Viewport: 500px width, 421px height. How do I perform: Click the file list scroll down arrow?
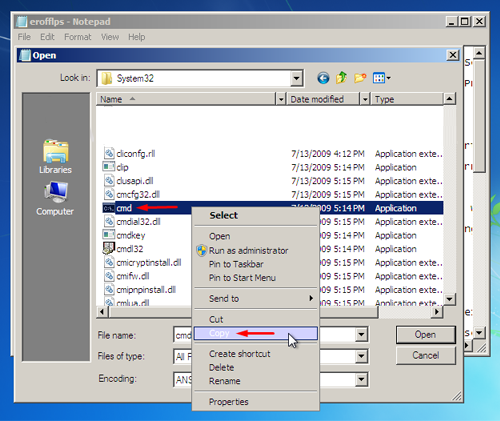point(449,299)
